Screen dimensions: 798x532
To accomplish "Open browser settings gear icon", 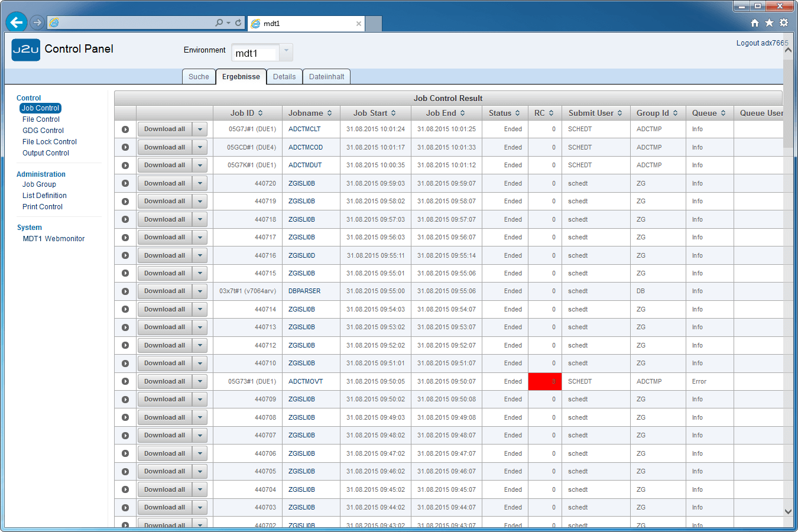I will 784,22.
